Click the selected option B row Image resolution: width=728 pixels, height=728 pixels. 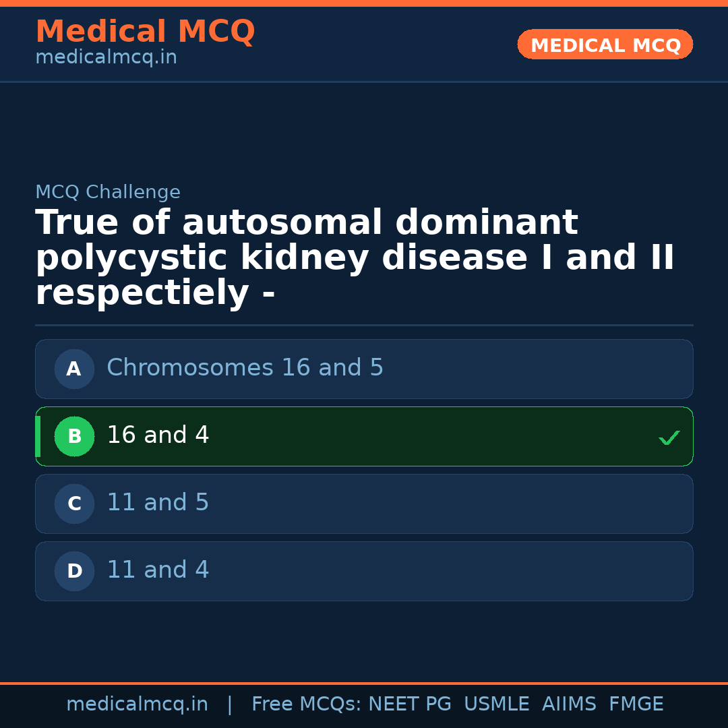tap(364, 436)
